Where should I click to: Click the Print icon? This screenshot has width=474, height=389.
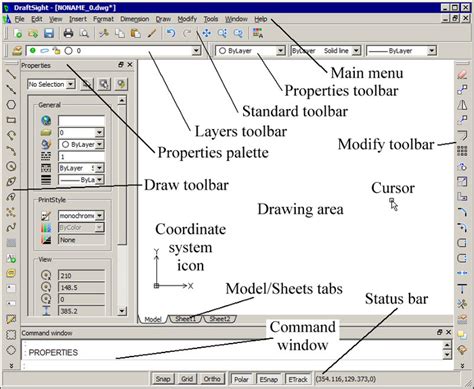click(68, 33)
